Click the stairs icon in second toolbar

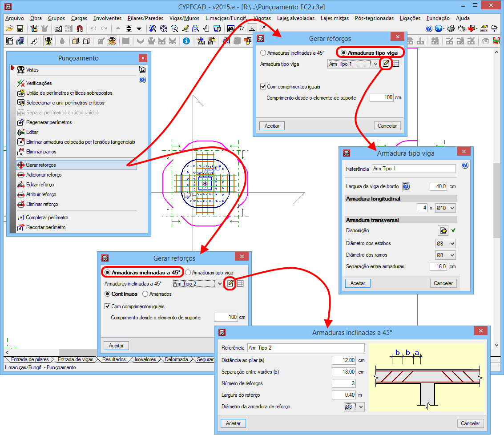coord(34,41)
